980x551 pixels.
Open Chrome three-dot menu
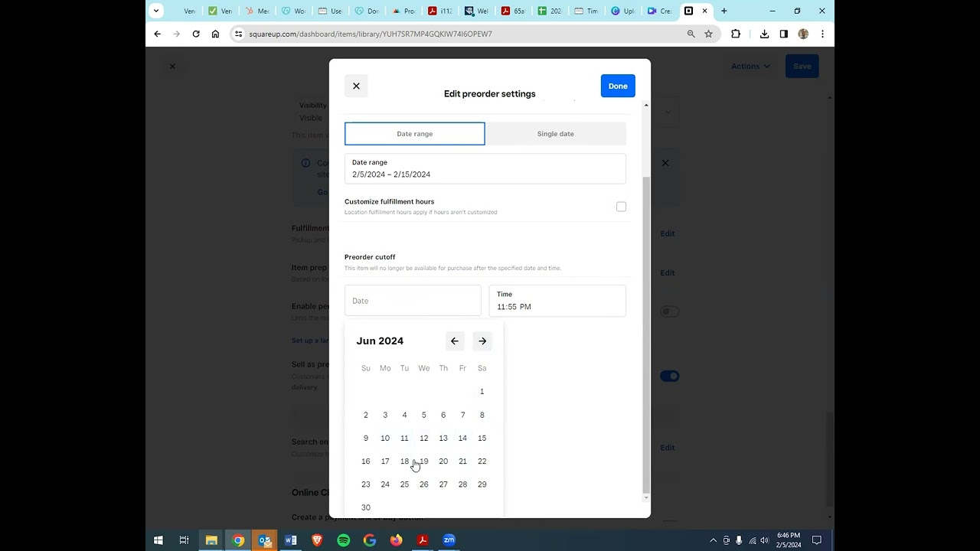tap(822, 34)
